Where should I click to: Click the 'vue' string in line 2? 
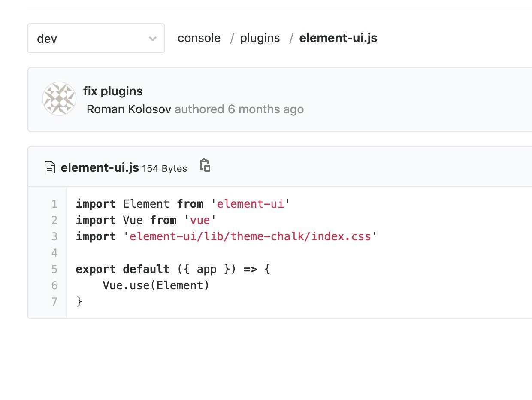coord(200,220)
